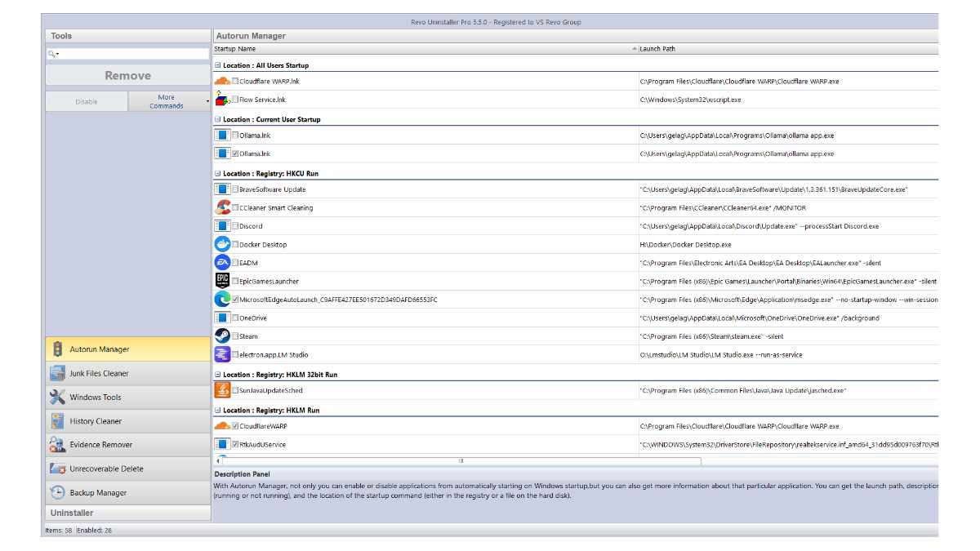Click the wscript.exe launch path
This screenshot has width=980, height=551.
(x=690, y=100)
